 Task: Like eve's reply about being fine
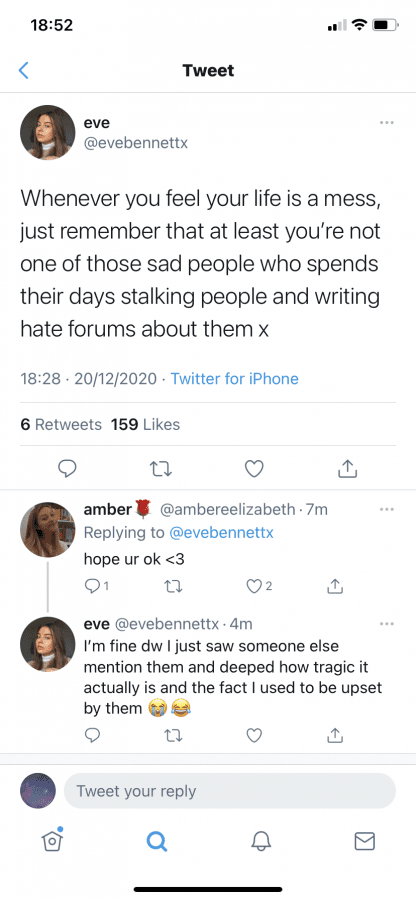coord(254,735)
